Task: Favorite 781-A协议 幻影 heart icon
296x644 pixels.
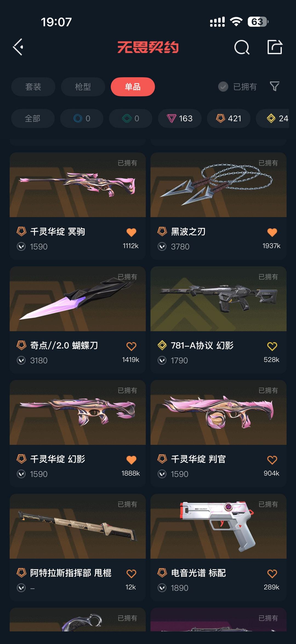Action: coord(272,346)
